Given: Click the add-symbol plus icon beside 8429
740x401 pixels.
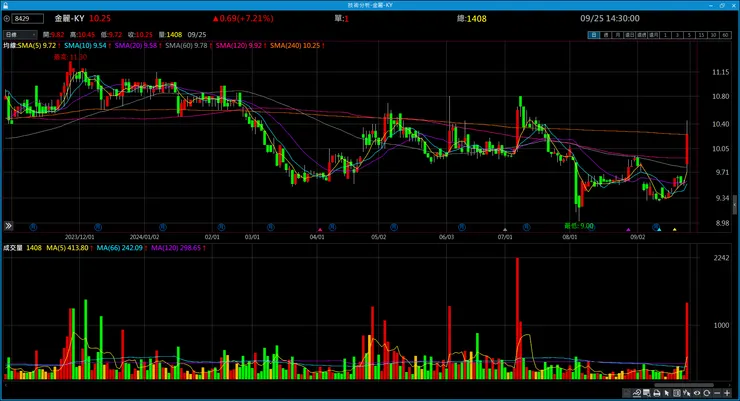Looking at the screenshot, I should coord(7,19).
